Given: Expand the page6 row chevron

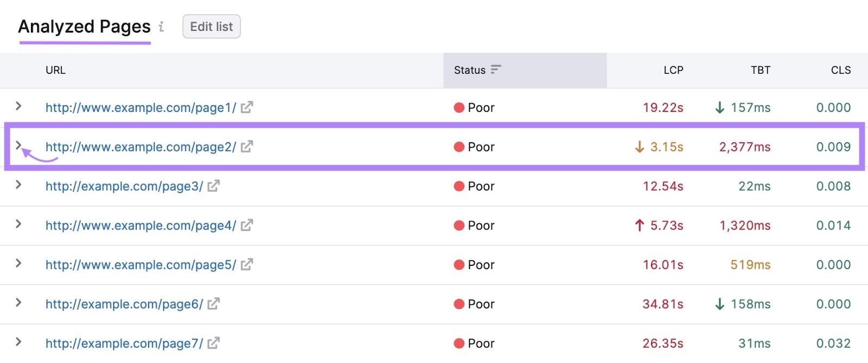Looking at the screenshot, I should [x=18, y=302].
